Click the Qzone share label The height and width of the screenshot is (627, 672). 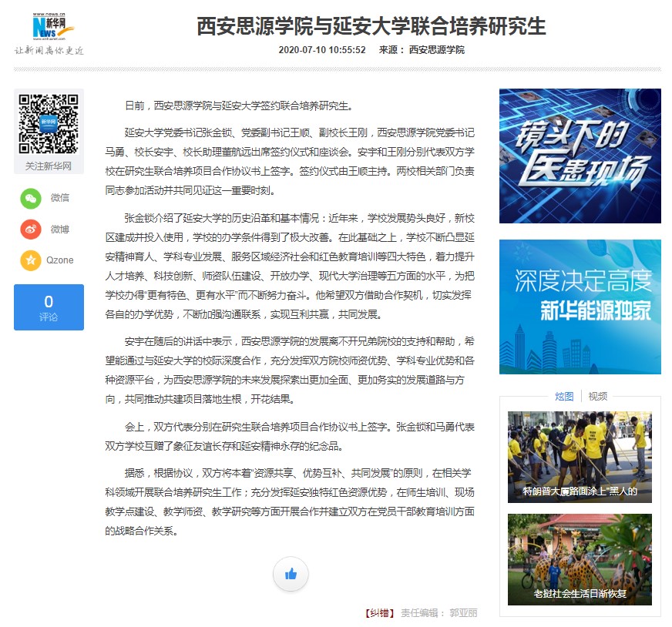coord(61,260)
